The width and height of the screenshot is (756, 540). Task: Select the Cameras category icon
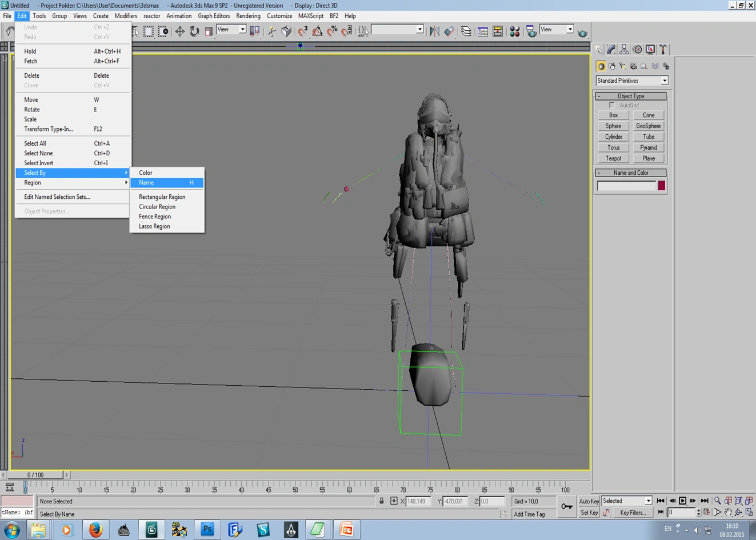pos(633,66)
